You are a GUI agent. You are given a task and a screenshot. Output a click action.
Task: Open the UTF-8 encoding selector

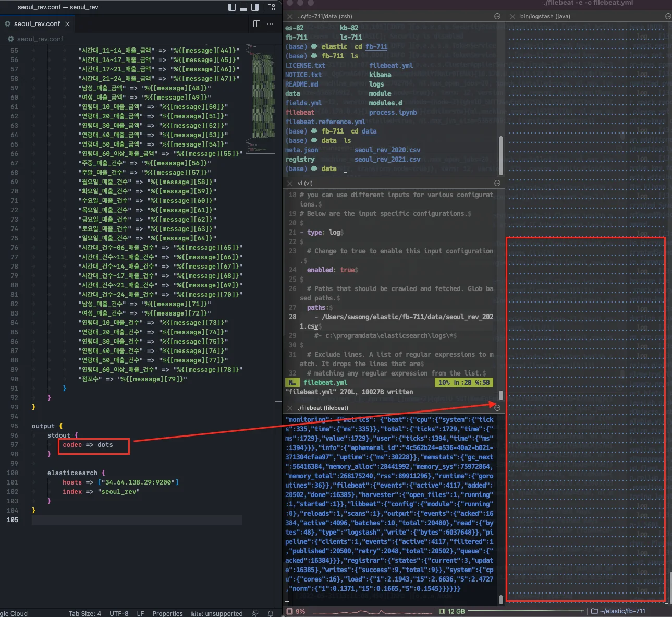point(119,613)
